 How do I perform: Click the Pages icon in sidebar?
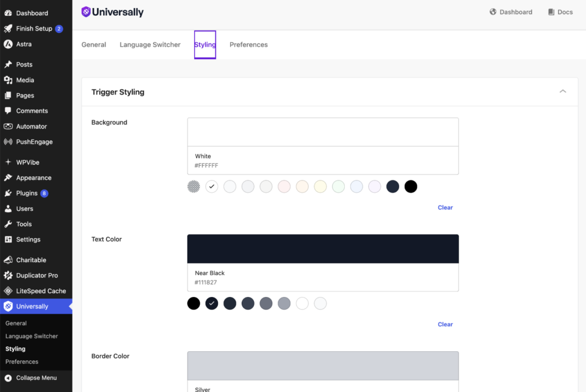pyautogui.click(x=8, y=96)
